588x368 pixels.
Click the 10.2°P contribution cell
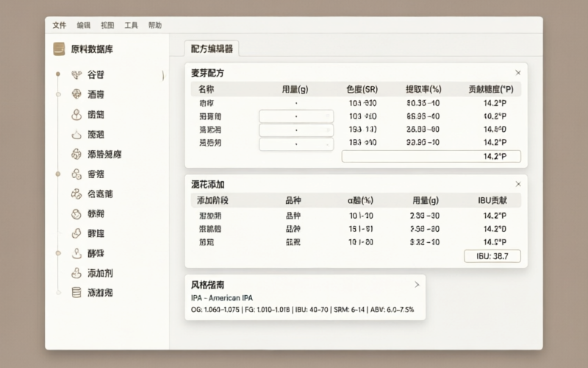pos(495,116)
